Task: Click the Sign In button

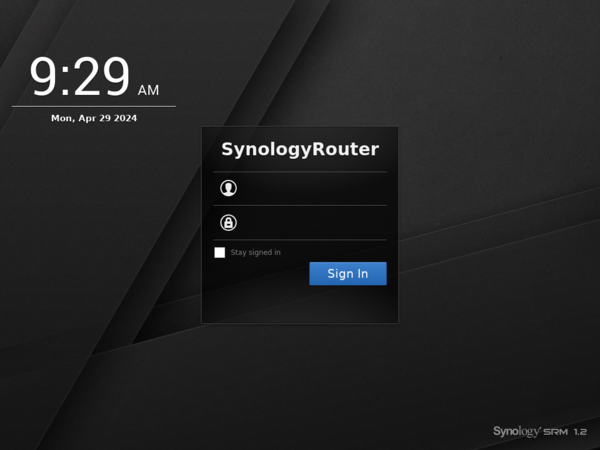Action: [348, 274]
